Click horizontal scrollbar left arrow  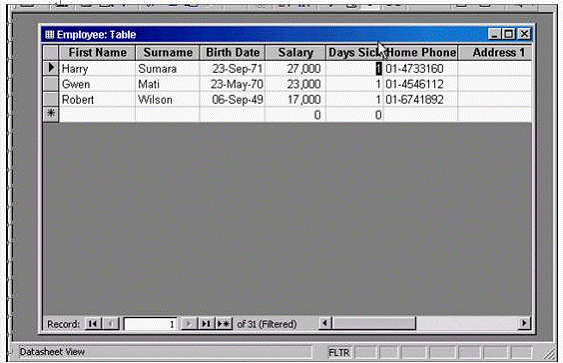pos(325,324)
